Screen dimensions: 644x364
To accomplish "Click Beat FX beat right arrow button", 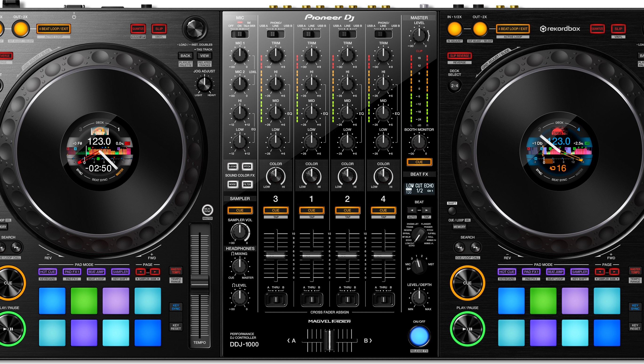I will pyautogui.click(x=427, y=210).
